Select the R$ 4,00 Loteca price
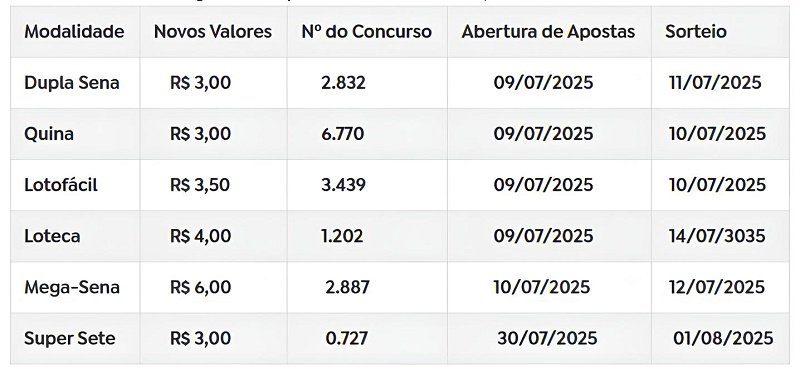The height and width of the screenshot is (372, 800). 200,236
